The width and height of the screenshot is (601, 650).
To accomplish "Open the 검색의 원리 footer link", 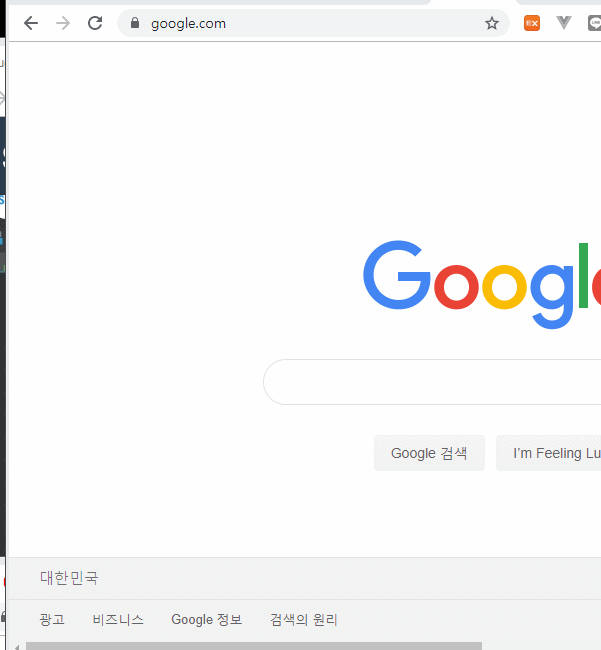I will [x=304, y=620].
